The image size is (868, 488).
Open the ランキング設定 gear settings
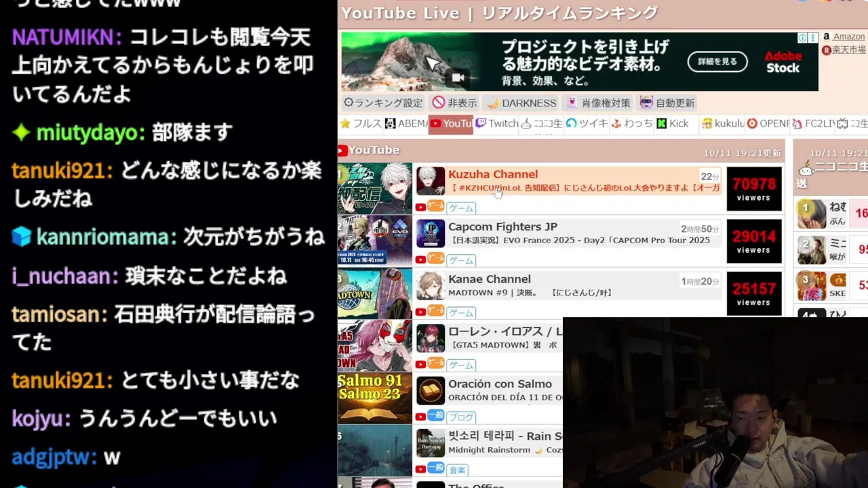pos(383,103)
